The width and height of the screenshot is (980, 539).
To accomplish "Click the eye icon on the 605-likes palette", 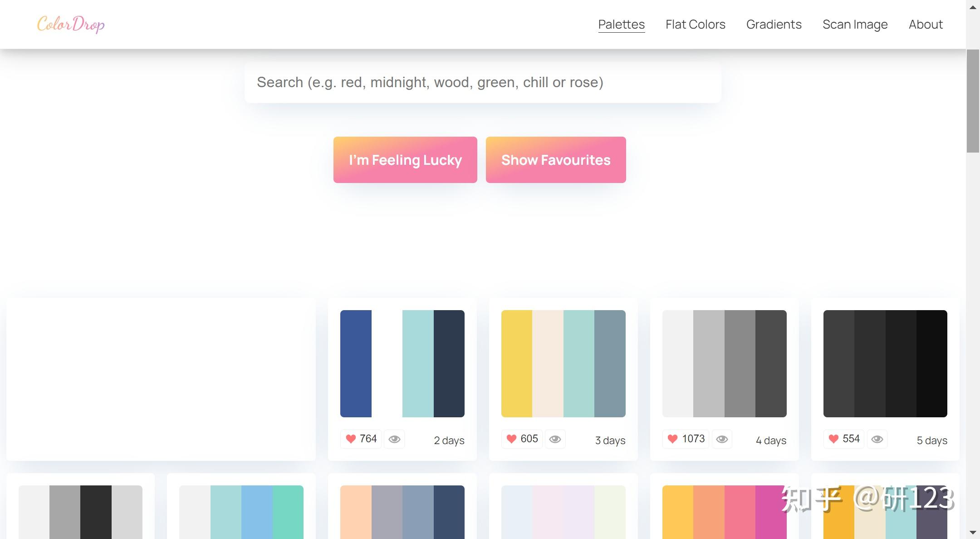I will (555, 439).
